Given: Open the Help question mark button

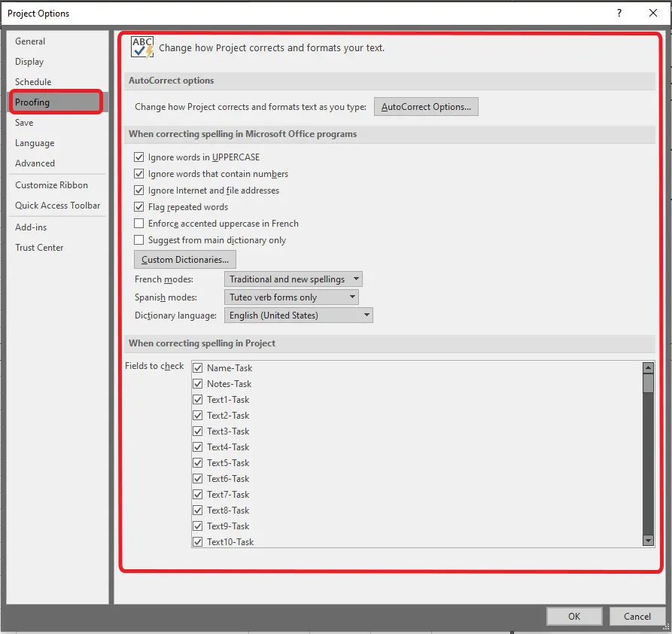Looking at the screenshot, I should pyautogui.click(x=619, y=13).
